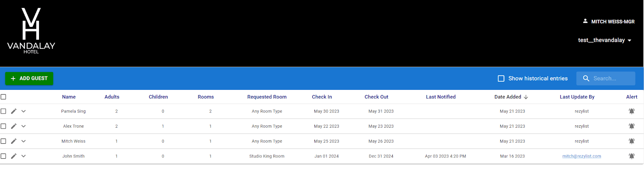Click the Add Guest button
This screenshot has width=644, height=172.
pos(29,79)
